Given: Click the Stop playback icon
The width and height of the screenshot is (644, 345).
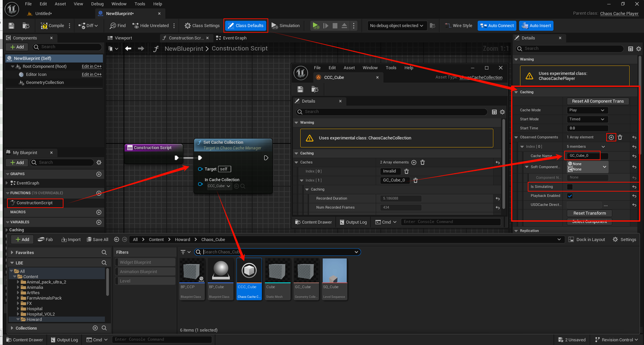Looking at the screenshot, I should pyautogui.click(x=335, y=25).
